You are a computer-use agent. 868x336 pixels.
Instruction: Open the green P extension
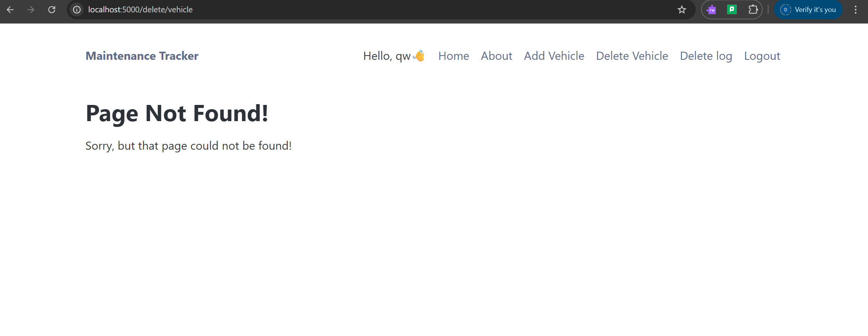[x=732, y=10]
